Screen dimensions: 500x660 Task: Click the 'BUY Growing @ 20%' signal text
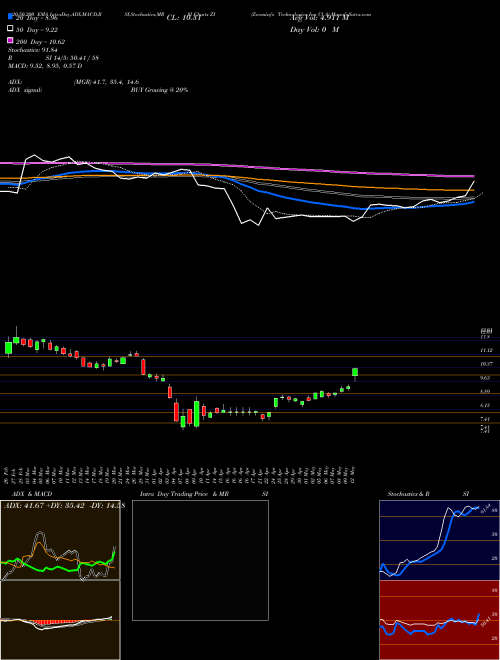coord(159,90)
